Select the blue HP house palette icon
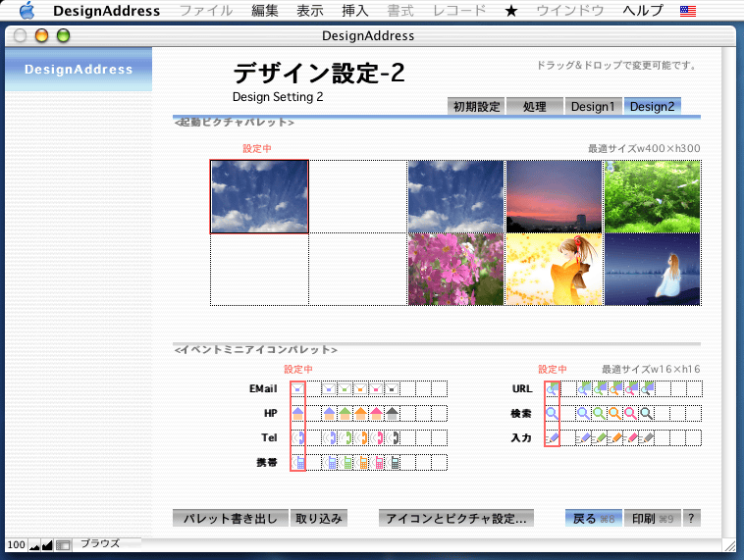This screenshot has height=560, width=744. tap(329, 414)
